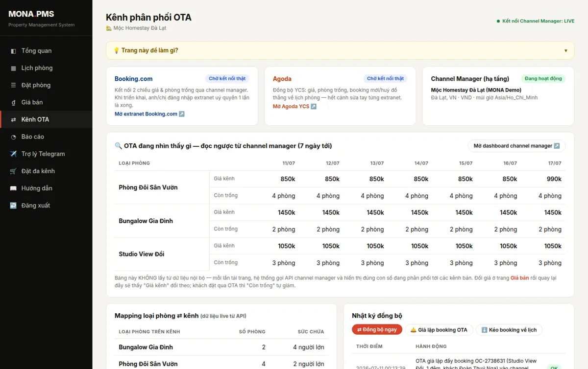Click the SỨC CHỨA column header
588x369 pixels.
coord(311,331)
